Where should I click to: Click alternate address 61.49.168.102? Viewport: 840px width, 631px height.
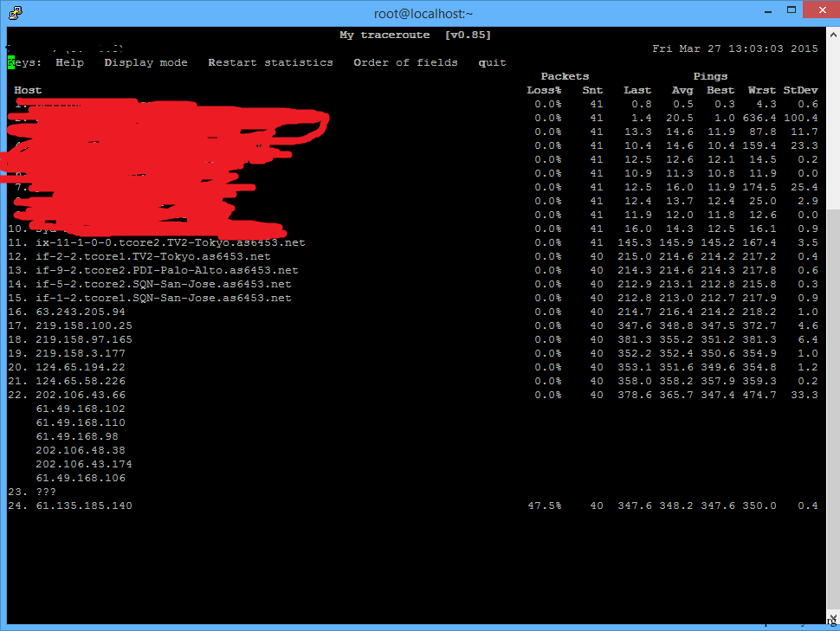tap(81, 409)
